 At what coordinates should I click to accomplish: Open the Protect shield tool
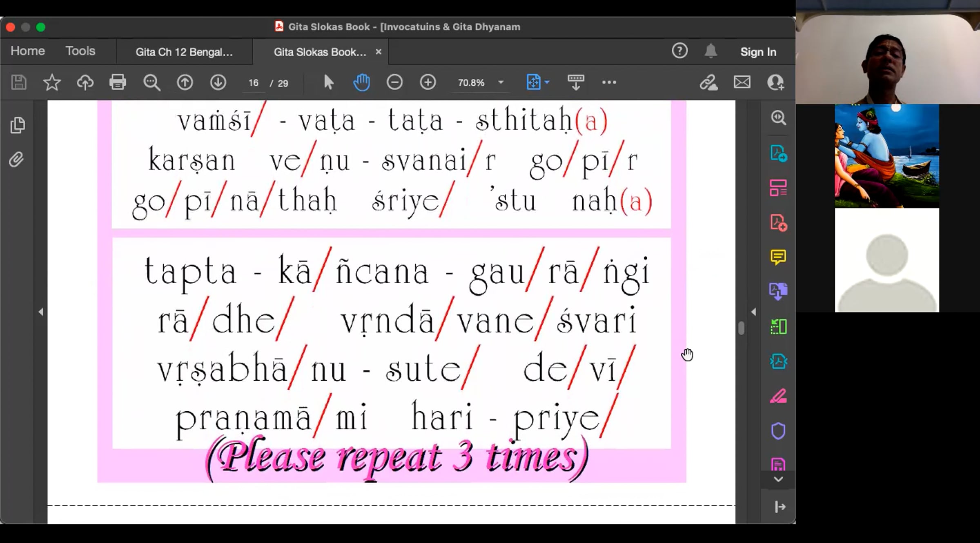pos(778,431)
